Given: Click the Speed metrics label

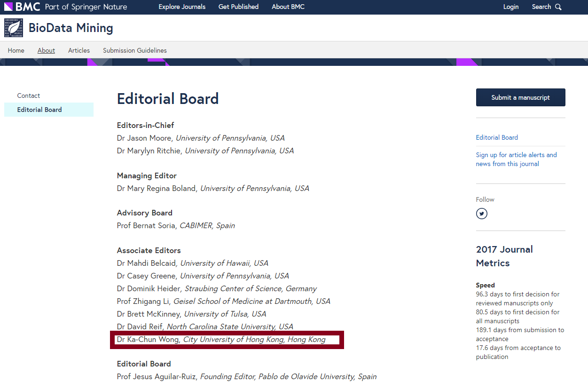Looking at the screenshot, I should (x=486, y=285).
